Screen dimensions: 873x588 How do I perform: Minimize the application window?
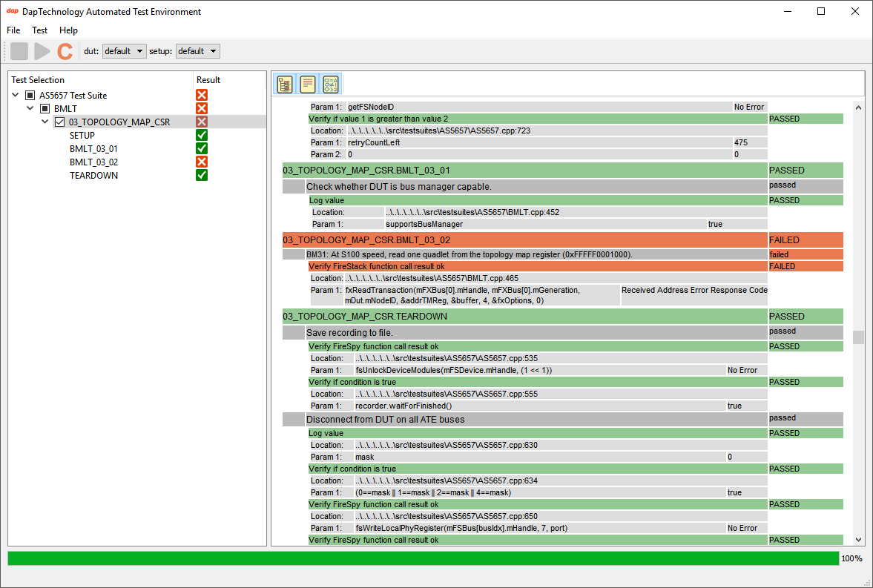pyautogui.click(x=787, y=11)
